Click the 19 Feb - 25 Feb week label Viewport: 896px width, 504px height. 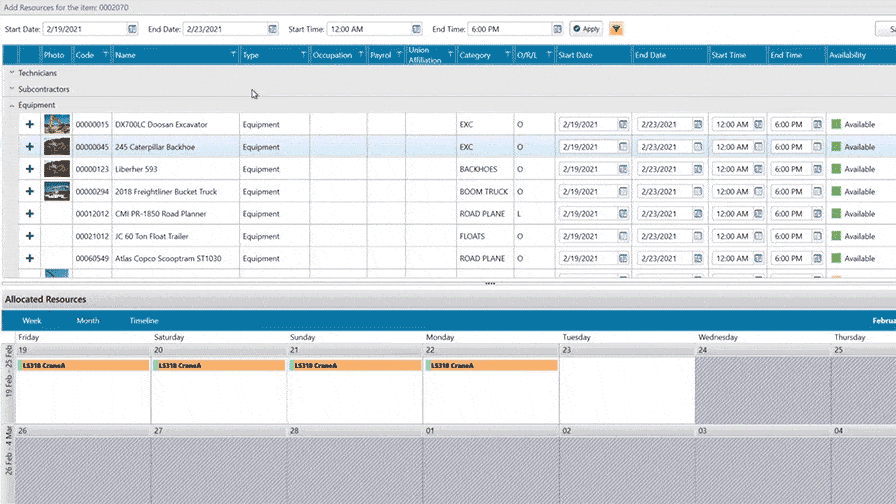(9, 371)
